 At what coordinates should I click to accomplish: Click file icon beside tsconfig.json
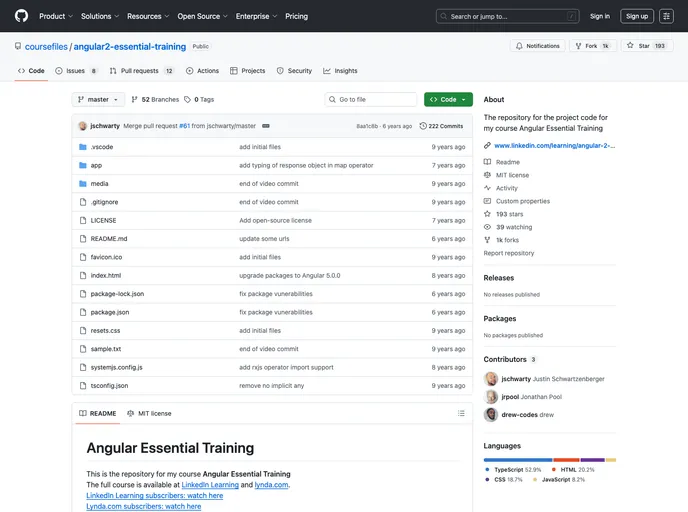tap(82, 386)
